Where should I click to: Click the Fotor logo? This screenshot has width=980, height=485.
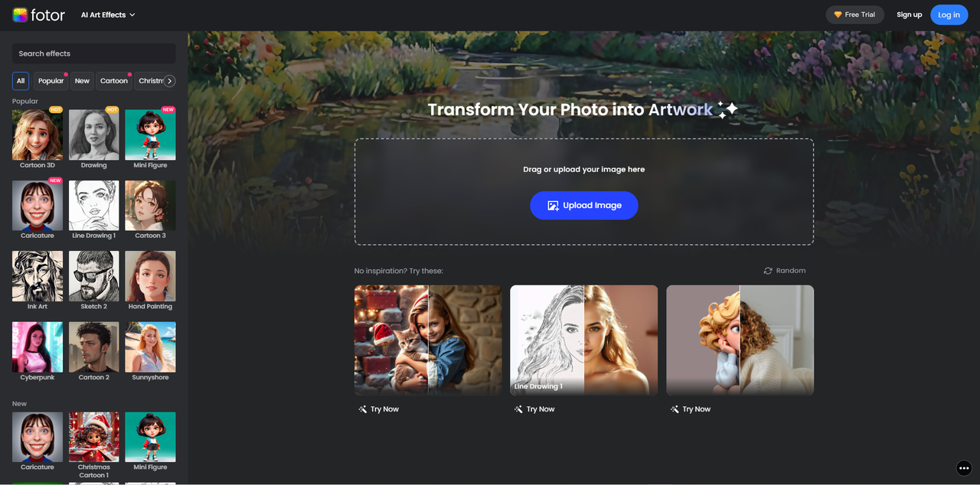[x=39, y=15]
